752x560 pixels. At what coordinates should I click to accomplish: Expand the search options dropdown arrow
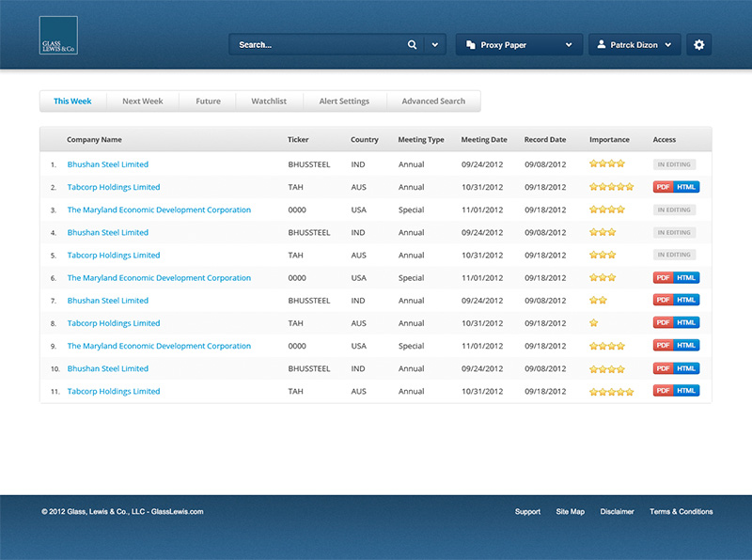pyautogui.click(x=434, y=45)
